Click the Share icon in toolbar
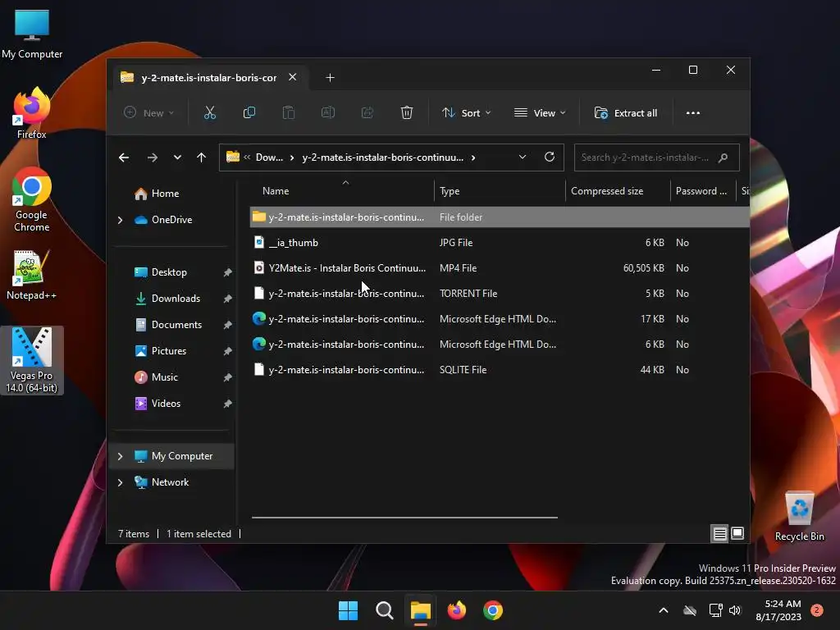This screenshot has height=630, width=840. click(367, 113)
